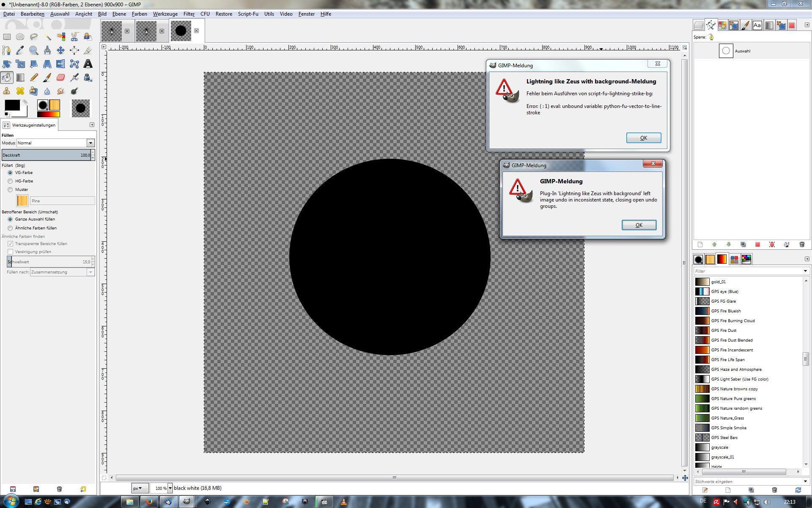Select HG-Farbe fill type
The width and height of the screenshot is (812, 508).
point(10,181)
